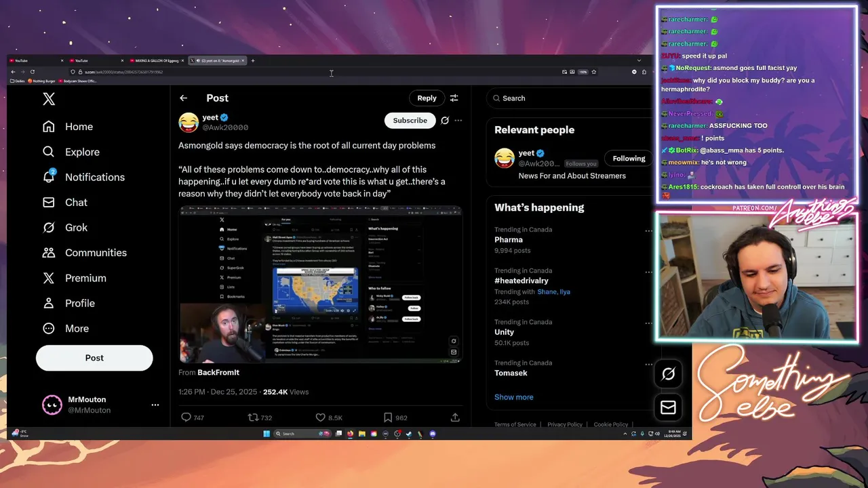Click the X search field
This screenshot has width=868, height=488.
[570, 98]
